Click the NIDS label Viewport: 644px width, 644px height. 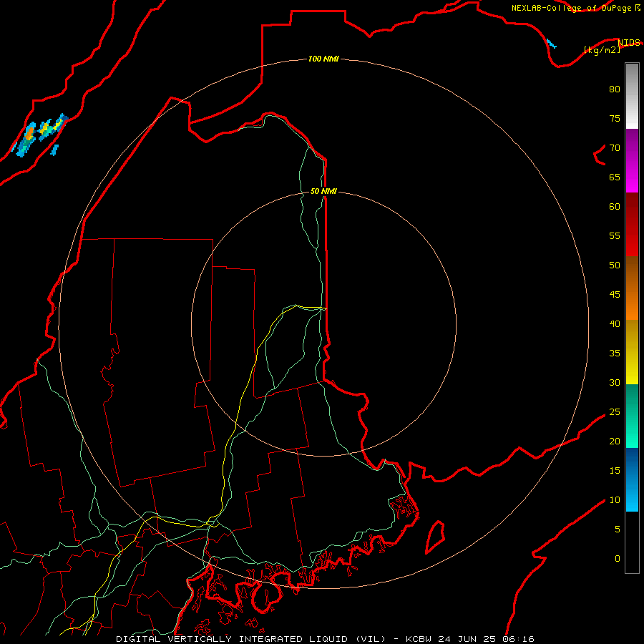pos(629,42)
